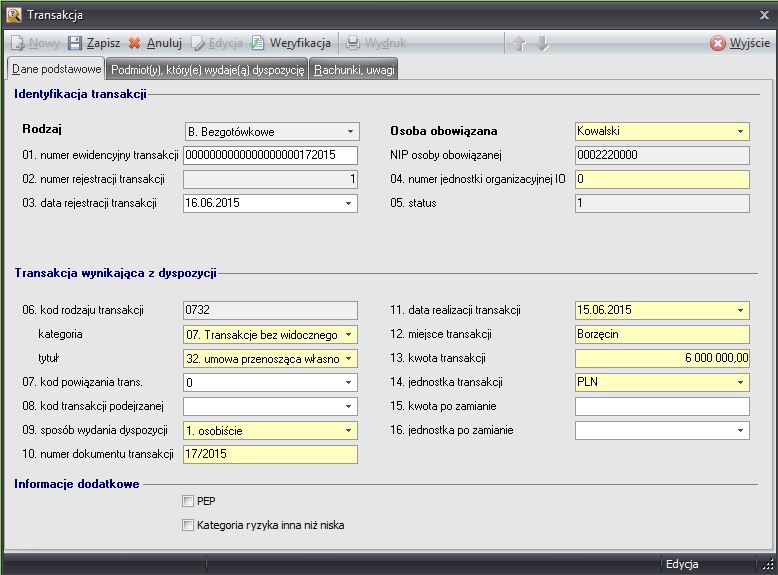
Task: Expand the Osoba obowiązana dropdown
Action: 741,131
